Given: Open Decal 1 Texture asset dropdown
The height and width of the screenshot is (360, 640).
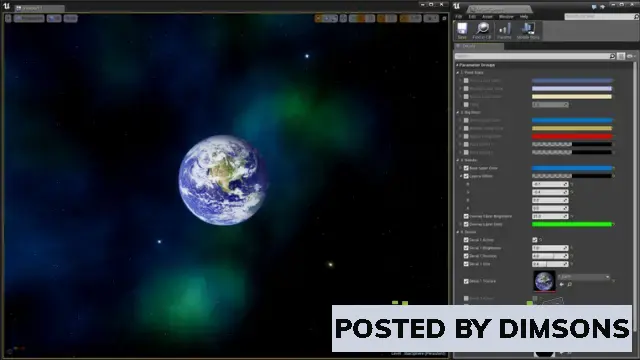Looking at the screenshot, I should click(x=584, y=277).
